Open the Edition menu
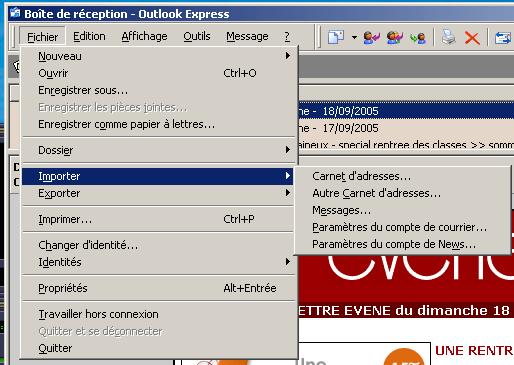Screen dimensions: 514x365 (x=89, y=36)
